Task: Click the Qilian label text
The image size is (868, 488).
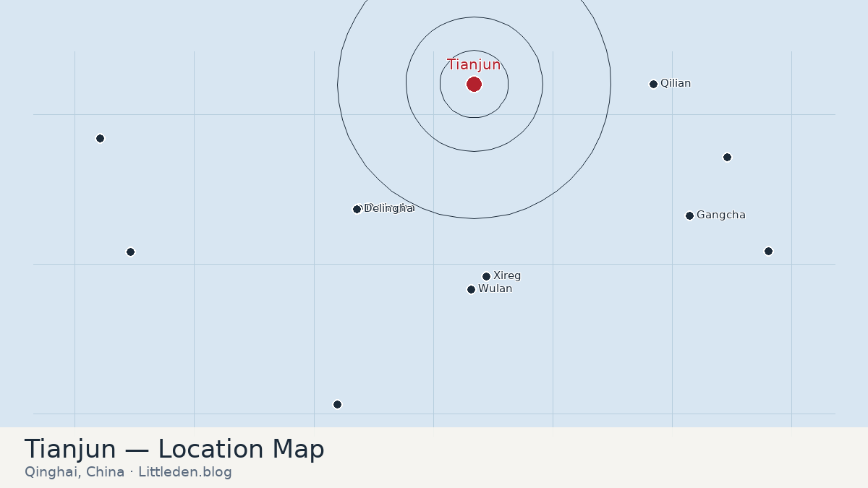Action: (676, 84)
